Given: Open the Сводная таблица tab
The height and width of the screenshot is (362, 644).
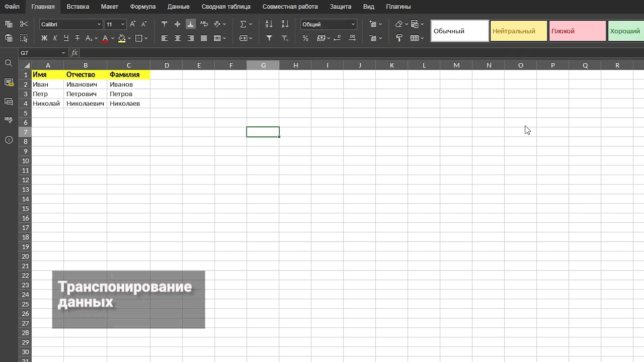Looking at the screenshot, I should [226, 7].
